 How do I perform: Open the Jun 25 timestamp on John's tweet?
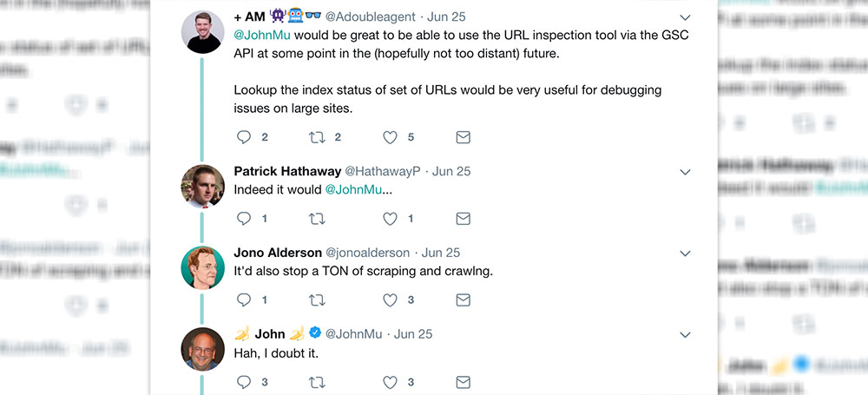[x=413, y=334]
